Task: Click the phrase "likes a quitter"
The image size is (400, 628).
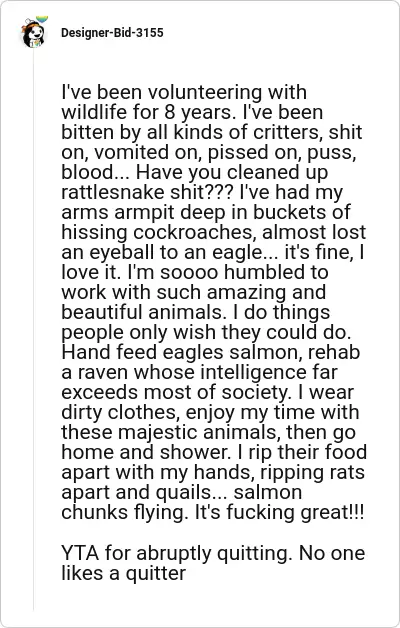Action: (x=124, y=574)
